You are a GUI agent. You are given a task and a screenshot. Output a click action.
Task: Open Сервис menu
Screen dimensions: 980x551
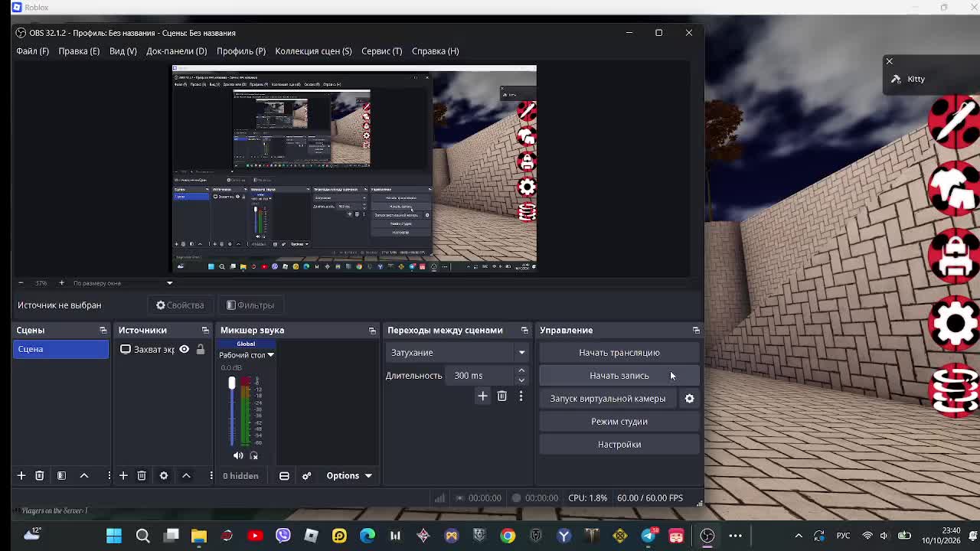(x=381, y=51)
